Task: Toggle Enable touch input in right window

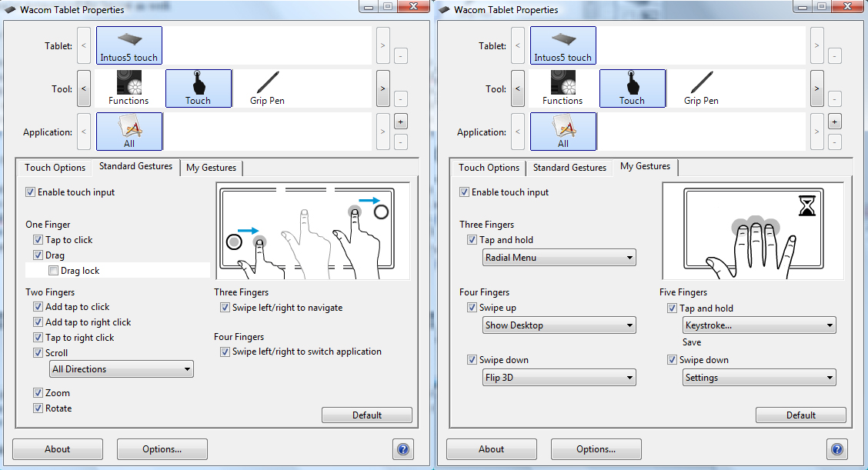Action: [x=464, y=192]
